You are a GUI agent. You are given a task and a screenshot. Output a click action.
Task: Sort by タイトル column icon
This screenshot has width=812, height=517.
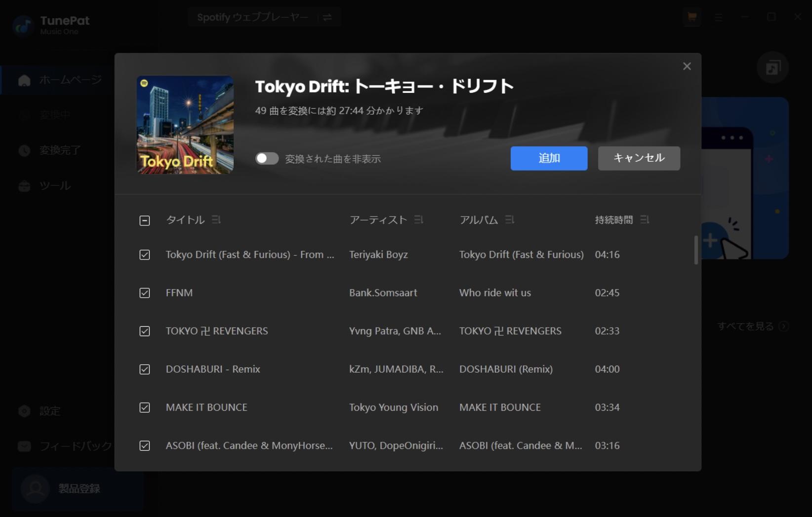[216, 219]
